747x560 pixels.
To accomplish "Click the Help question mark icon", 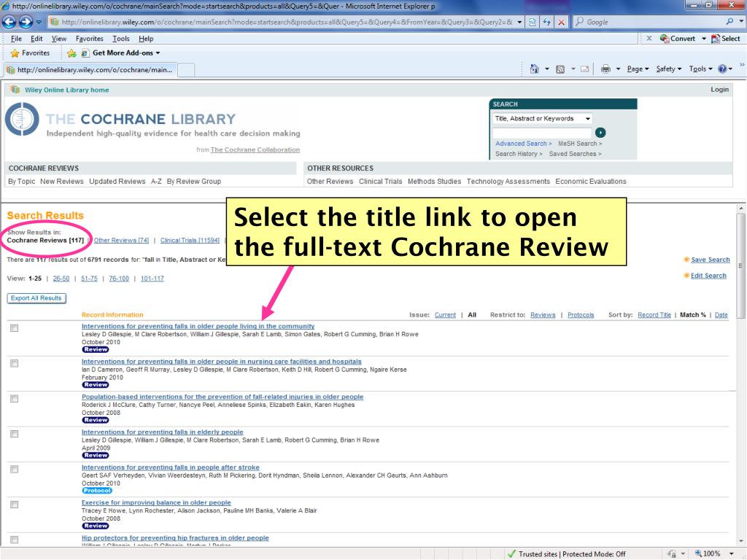I will pos(722,69).
